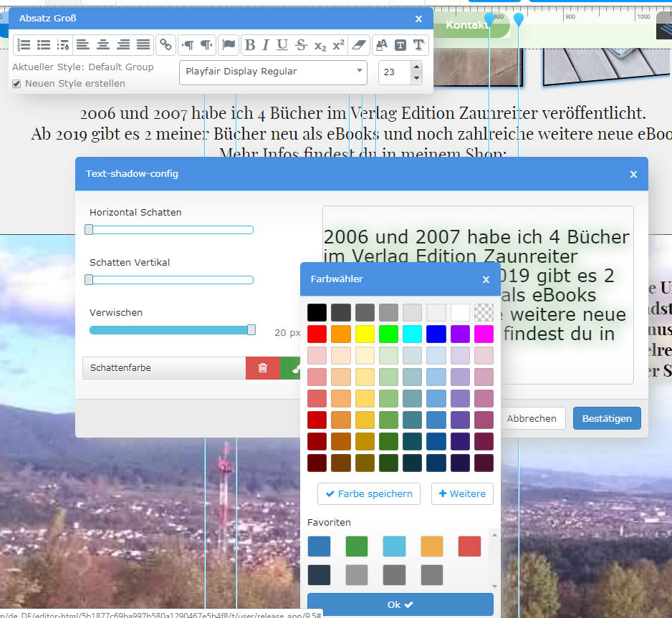Pick the pure red color swatch
The width and height of the screenshot is (672, 618).
click(317, 334)
